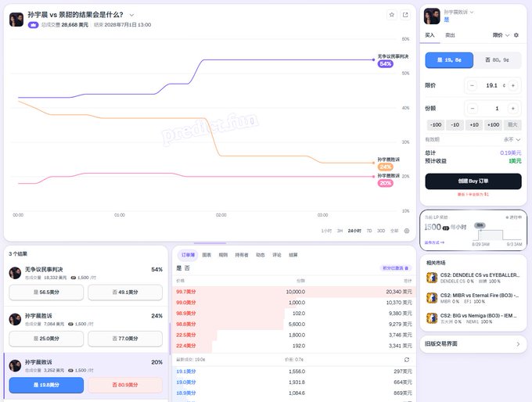
Task: Open the 运作方式 link in LP rewards
Action: pos(434,242)
